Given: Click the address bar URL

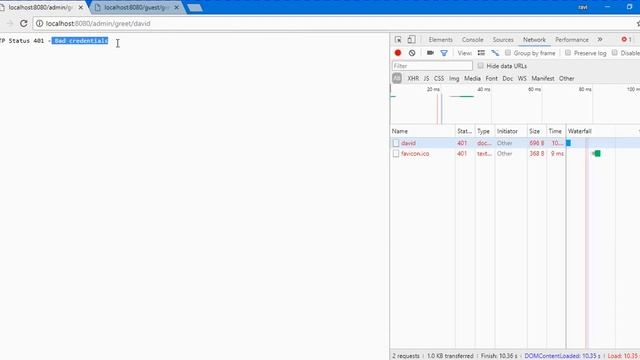Looking at the screenshot, I should tap(98, 24).
